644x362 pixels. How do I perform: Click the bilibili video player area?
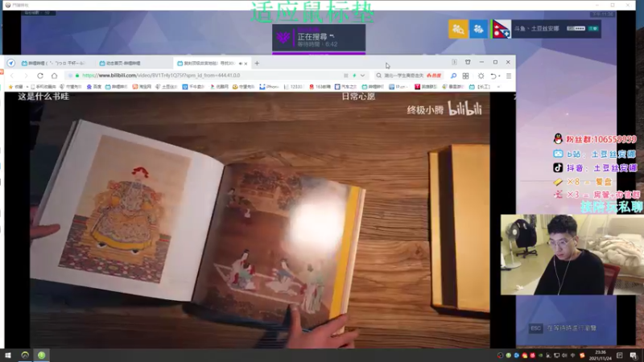247,220
